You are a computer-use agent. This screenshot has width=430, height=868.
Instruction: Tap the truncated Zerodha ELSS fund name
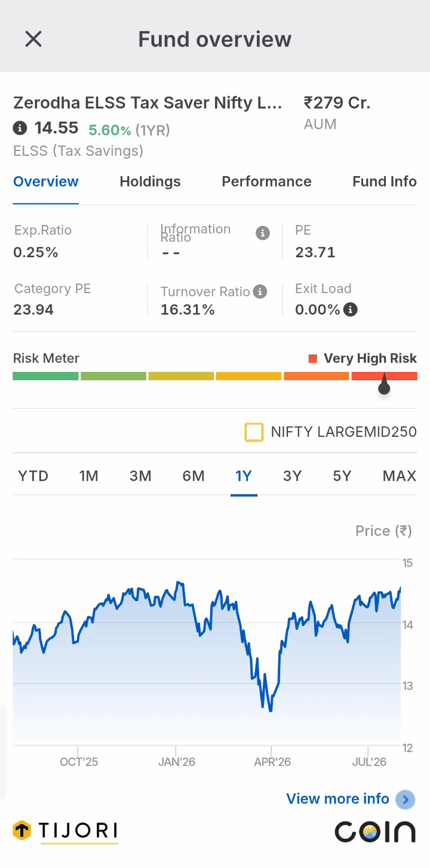(148, 103)
